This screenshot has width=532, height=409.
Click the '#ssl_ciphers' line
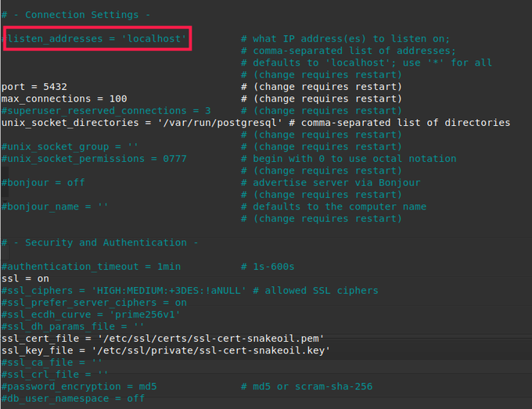click(124, 291)
